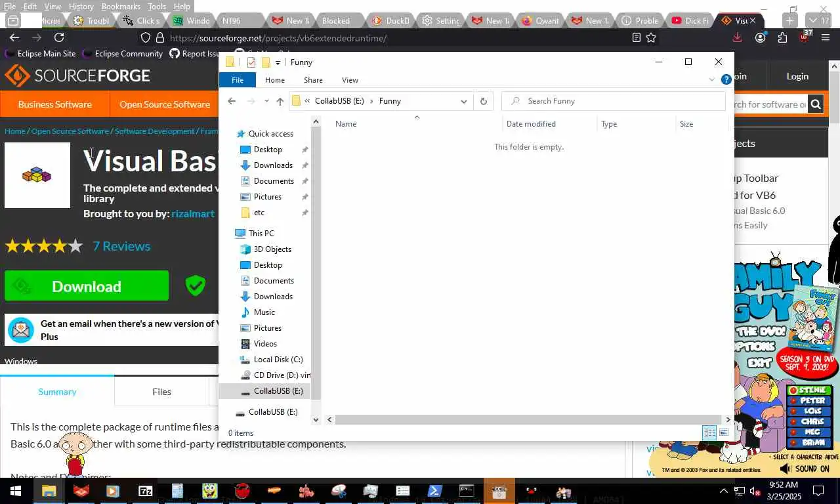The width and height of the screenshot is (840, 504).
Task: Open the browser downloads arrow icon
Action: (738, 38)
